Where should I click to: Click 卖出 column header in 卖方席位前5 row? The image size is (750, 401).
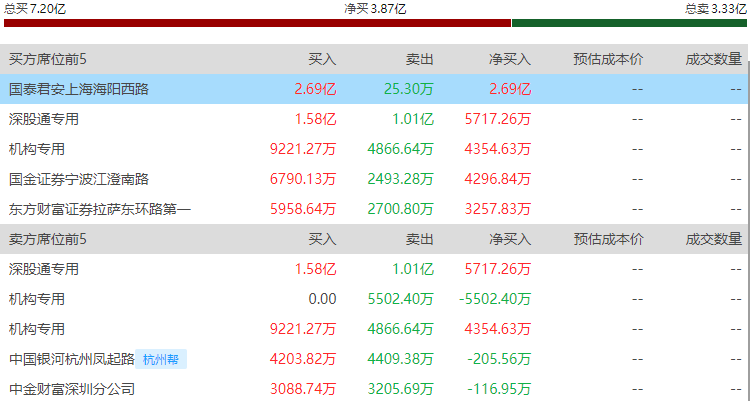[x=419, y=239]
